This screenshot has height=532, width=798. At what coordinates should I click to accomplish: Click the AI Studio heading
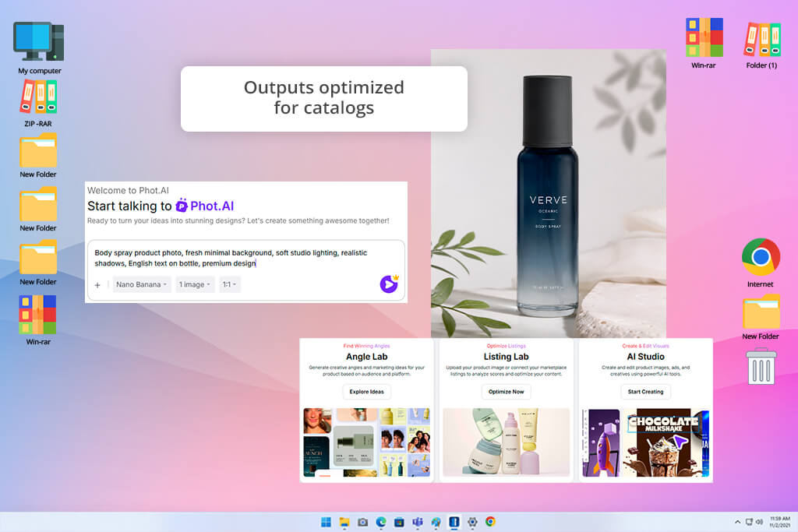coord(645,357)
